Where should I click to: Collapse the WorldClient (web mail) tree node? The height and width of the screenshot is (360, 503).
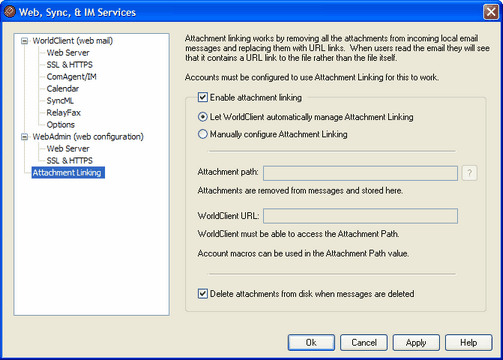point(24,41)
